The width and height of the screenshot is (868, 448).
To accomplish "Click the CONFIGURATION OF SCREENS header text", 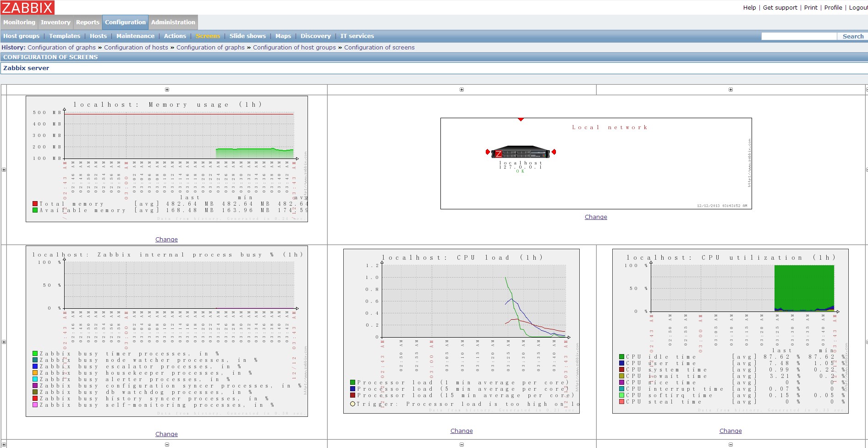I will pyautogui.click(x=50, y=57).
